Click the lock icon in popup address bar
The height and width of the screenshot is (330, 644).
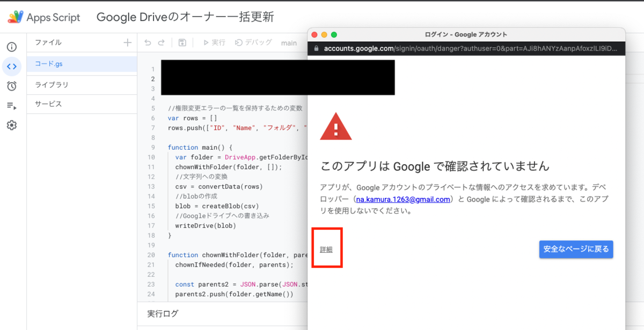point(317,48)
